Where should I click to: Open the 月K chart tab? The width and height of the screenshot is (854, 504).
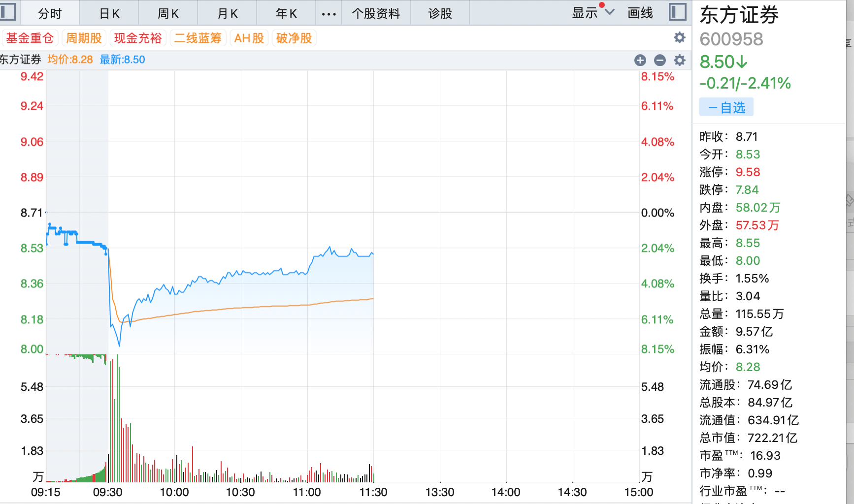pos(228,13)
